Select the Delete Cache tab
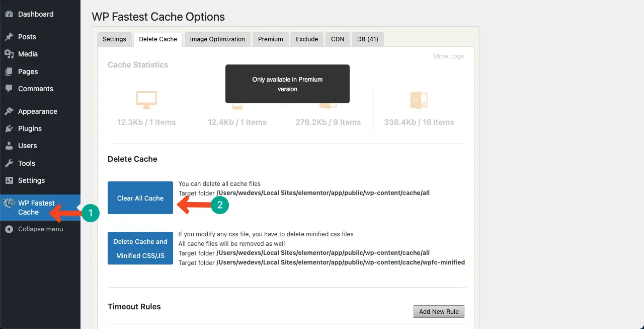 pos(158,39)
